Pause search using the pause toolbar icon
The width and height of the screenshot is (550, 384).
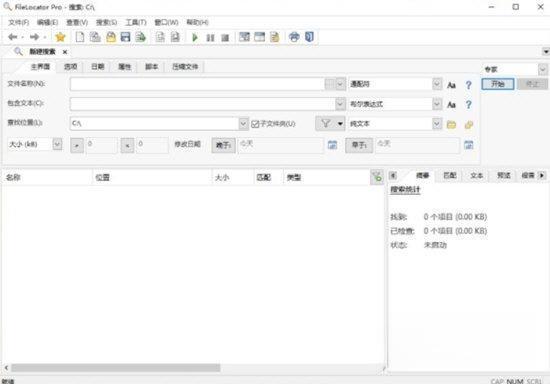(x=210, y=38)
